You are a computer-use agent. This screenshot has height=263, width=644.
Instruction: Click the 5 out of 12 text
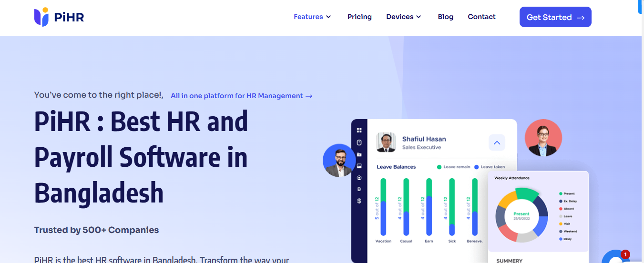[377, 208]
